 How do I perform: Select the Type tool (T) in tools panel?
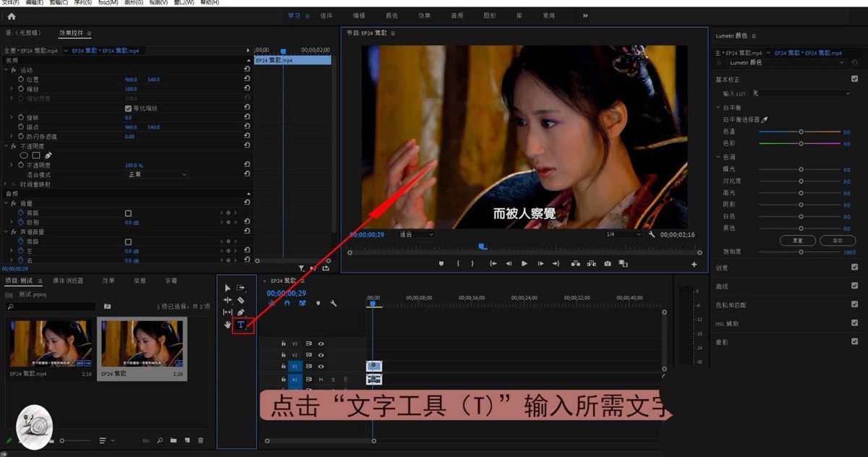coord(242,325)
